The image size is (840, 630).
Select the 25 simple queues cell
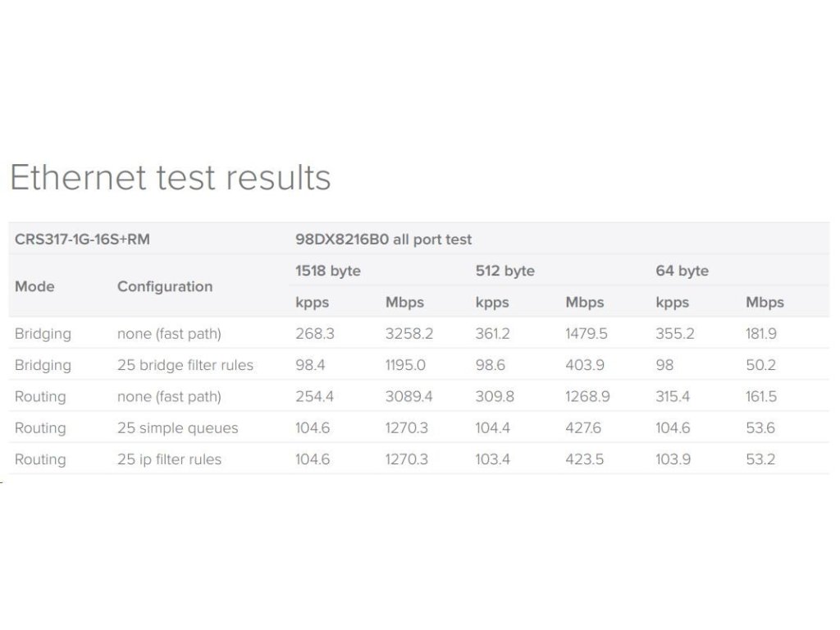[177, 428]
